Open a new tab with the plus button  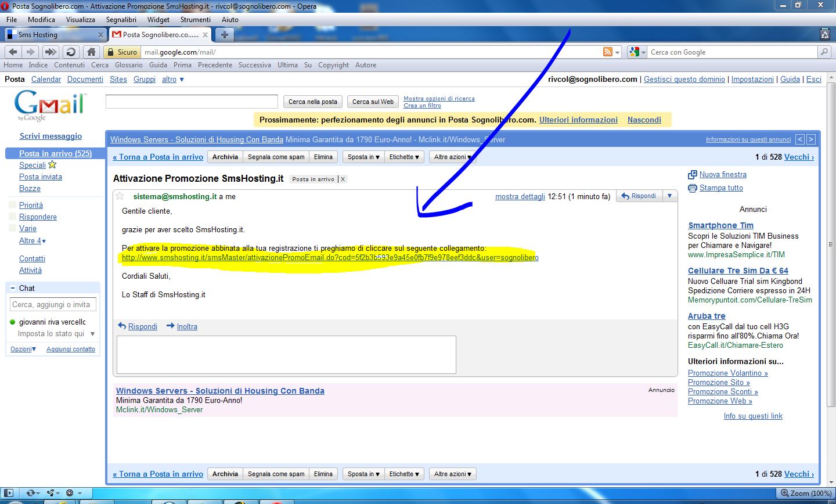(224, 35)
